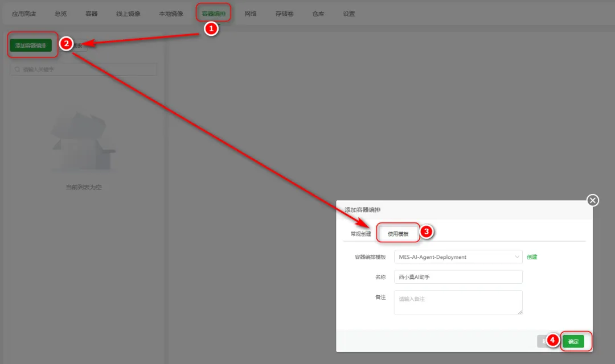Go to the 线上镜像 tab
Viewport: 615px width, 364px height.
[128, 14]
